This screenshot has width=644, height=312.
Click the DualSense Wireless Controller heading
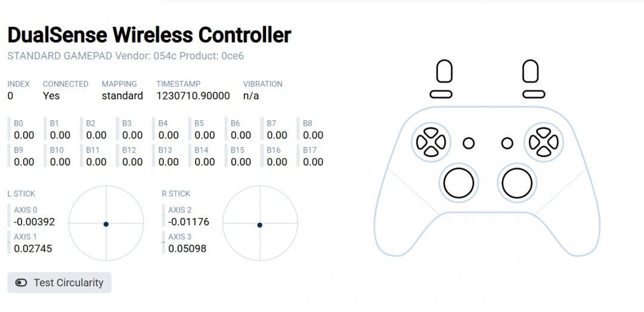(x=149, y=36)
